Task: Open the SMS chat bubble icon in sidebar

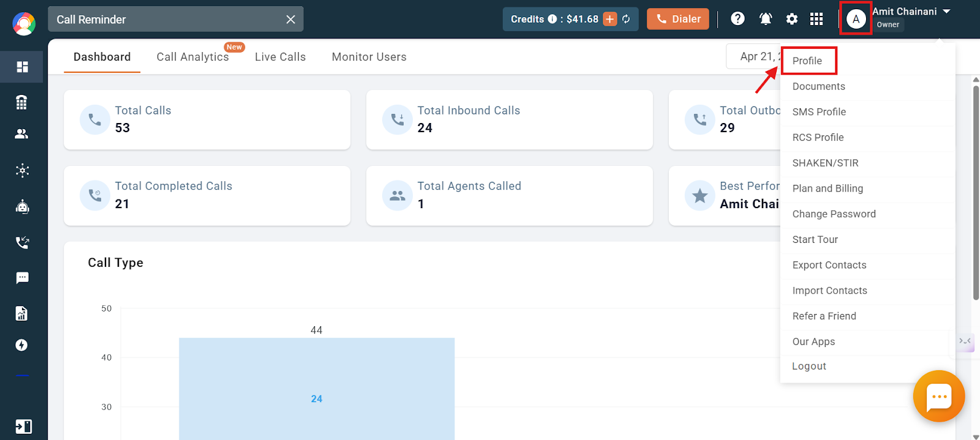Action: coord(22,278)
